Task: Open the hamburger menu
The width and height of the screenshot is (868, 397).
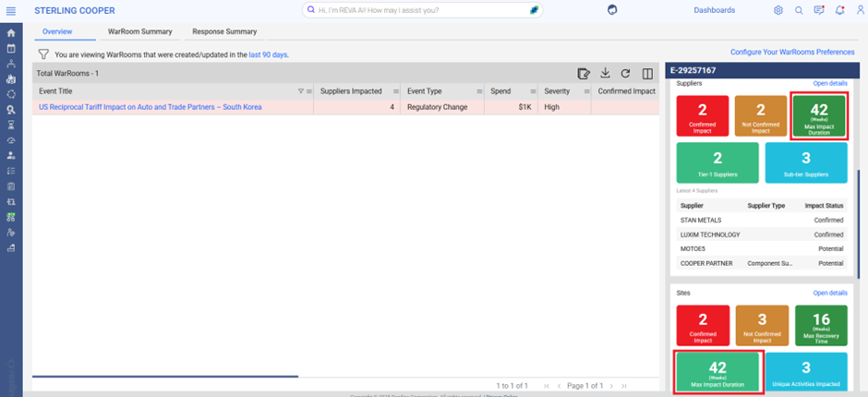Action: click(10, 10)
